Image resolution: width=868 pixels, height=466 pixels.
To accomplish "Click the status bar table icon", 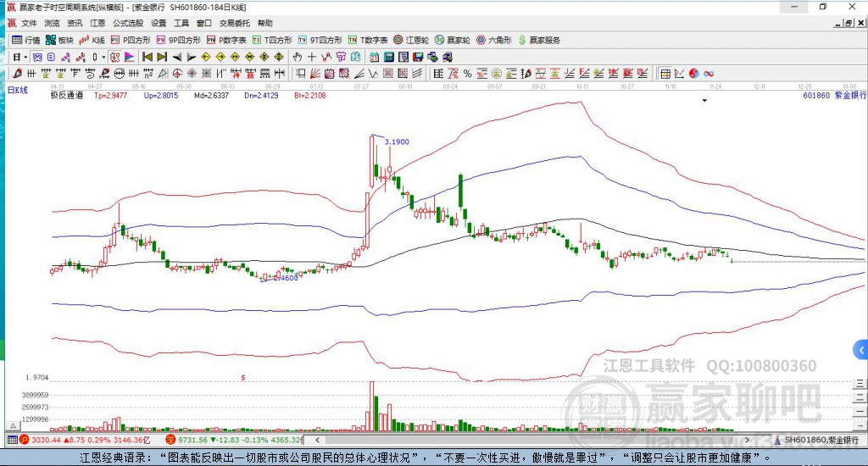I will (x=12, y=440).
